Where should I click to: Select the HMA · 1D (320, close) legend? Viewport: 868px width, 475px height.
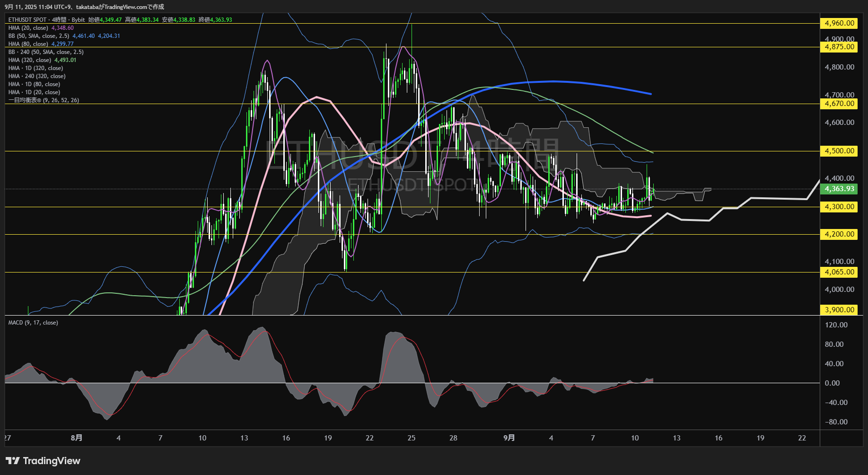tap(35, 68)
